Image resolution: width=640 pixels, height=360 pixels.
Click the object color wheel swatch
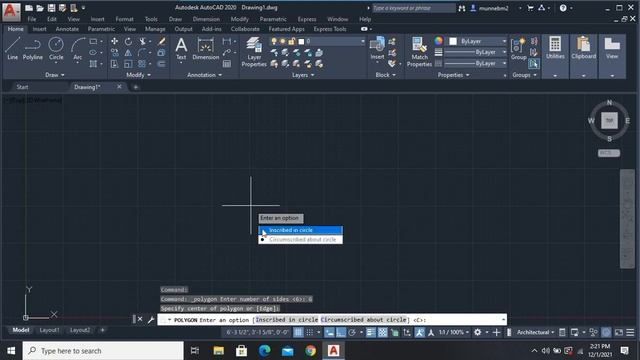point(438,41)
